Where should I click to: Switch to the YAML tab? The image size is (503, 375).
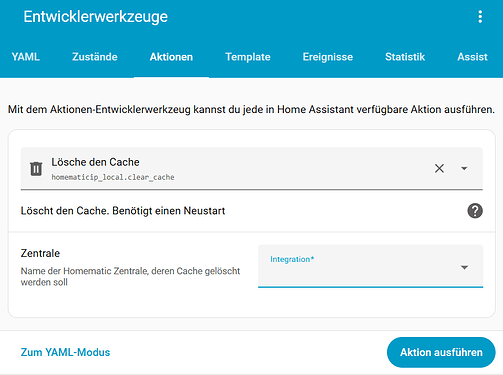(26, 57)
